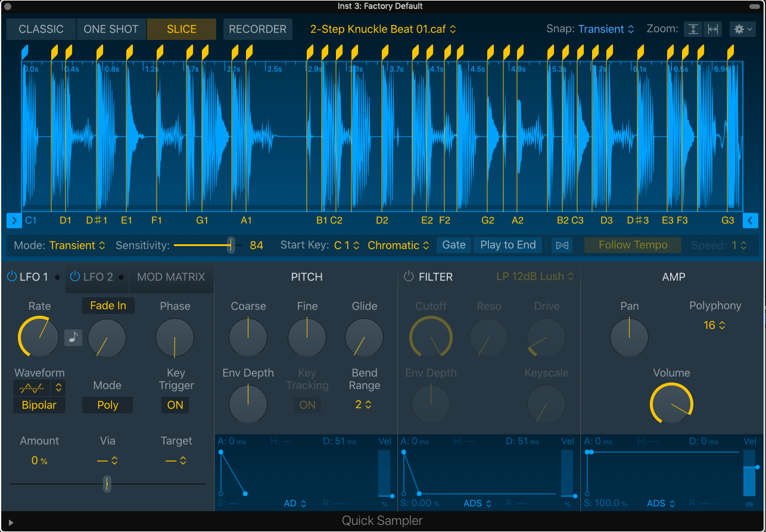This screenshot has width=766, height=532.
Task: Click the LFO 1 power icon
Action: (11, 276)
